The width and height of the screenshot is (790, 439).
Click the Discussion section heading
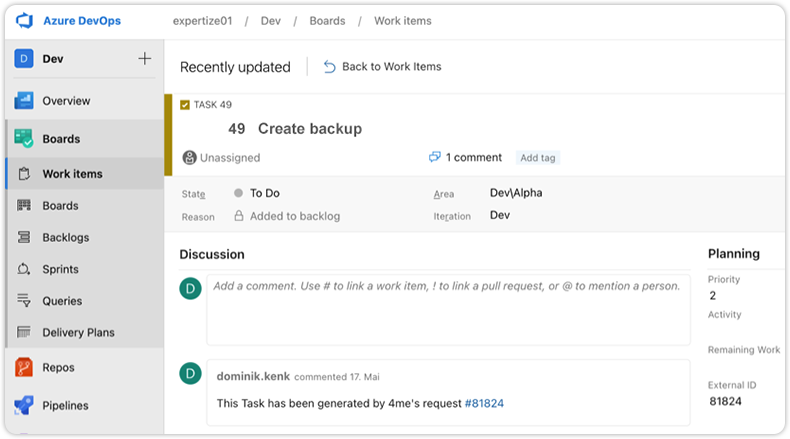click(212, 254)
